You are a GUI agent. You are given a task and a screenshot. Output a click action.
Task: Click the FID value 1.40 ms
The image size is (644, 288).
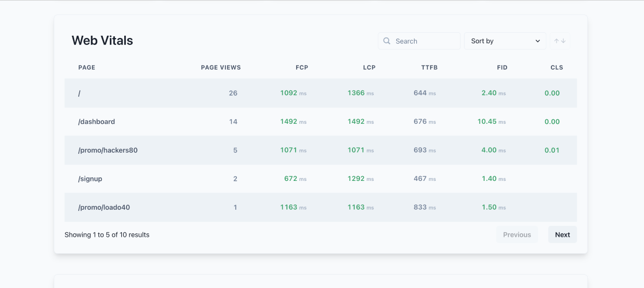pos(494,179)
